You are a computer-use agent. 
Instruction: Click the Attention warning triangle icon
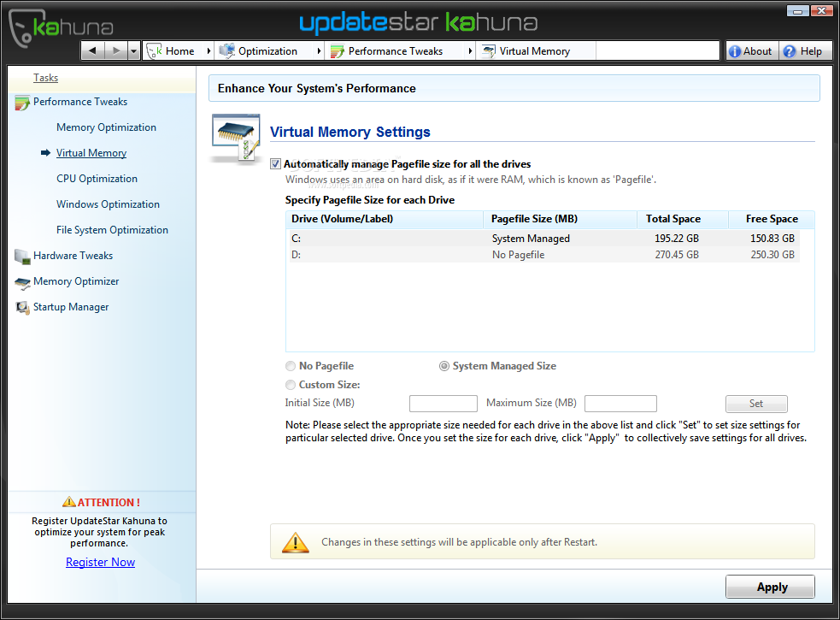click(x=69, y=502)
